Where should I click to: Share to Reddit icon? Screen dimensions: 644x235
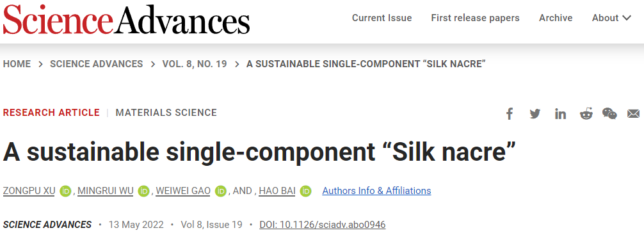(586, 114)
